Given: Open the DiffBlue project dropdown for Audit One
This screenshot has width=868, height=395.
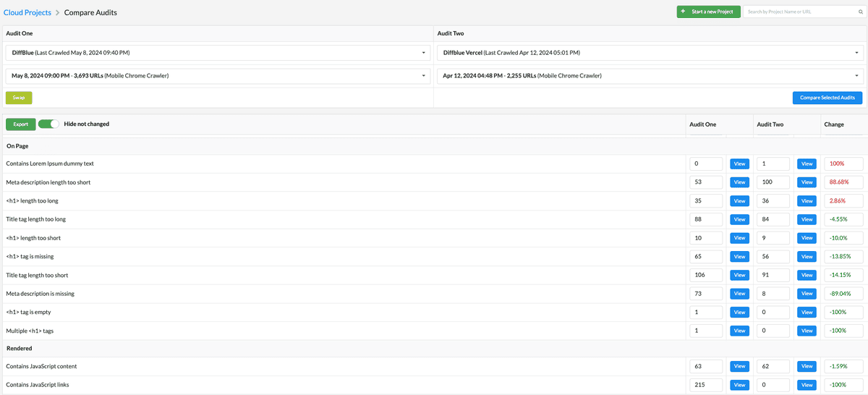Looking at the screenshot, I should click(x=217, y=53).
